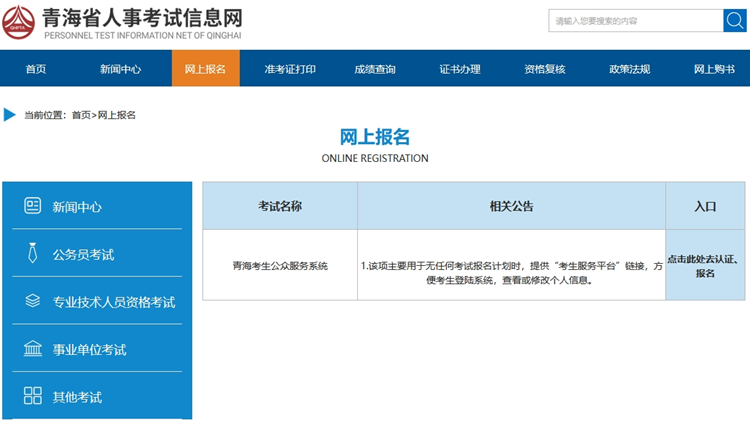The width and height of the screenshot is (750, 424).
Task: Click the tie icon for civil servant exam
Action: click(x=33, y=254)
